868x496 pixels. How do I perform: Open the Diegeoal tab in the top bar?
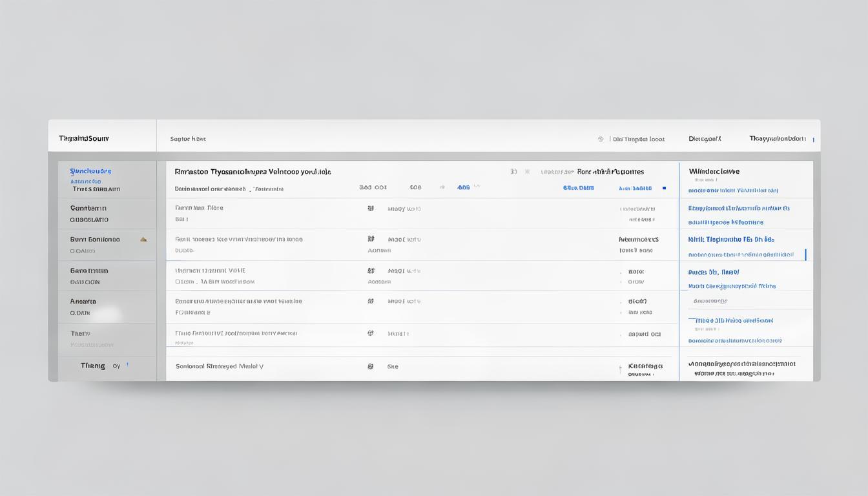(x=705, y=139)
